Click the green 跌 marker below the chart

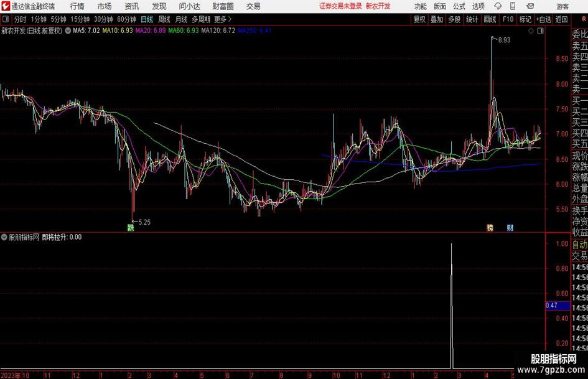(131, 227)
